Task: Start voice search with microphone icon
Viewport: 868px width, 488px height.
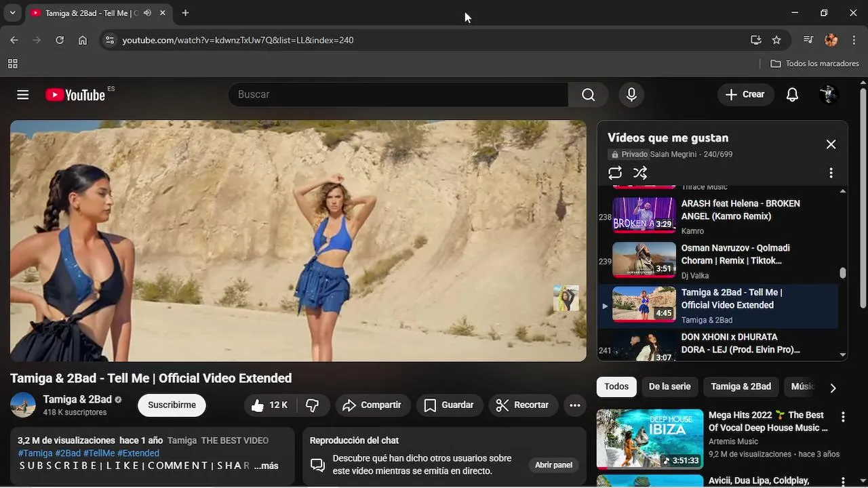Action: coord(631,95)
